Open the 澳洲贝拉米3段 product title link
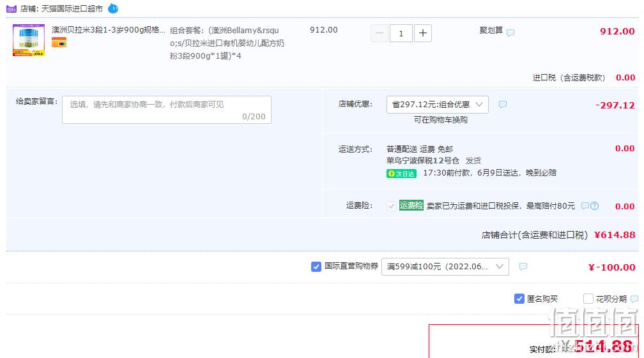This screenshot has width=644, height=358. [109, 30]
